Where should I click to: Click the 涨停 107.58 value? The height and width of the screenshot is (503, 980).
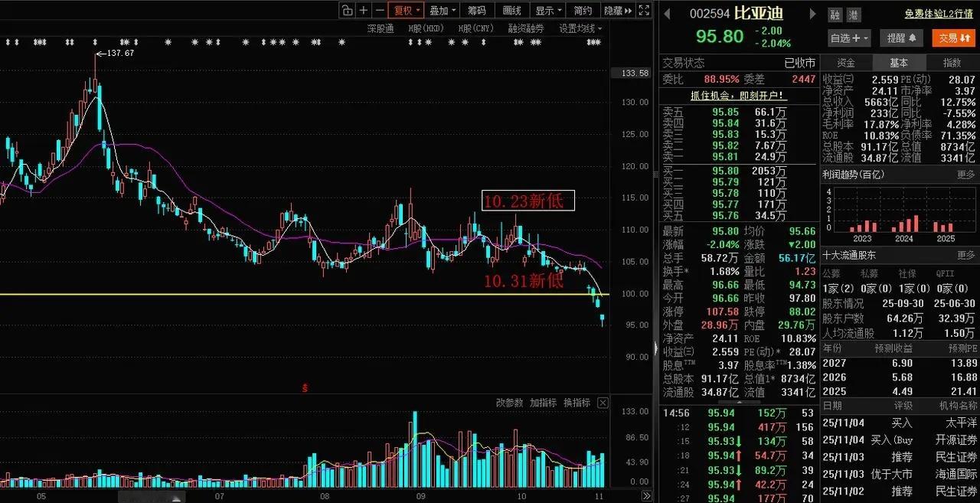pos(724,312)
